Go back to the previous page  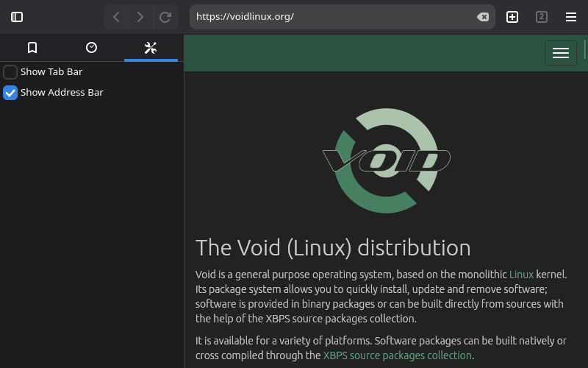tap(116, 17)
